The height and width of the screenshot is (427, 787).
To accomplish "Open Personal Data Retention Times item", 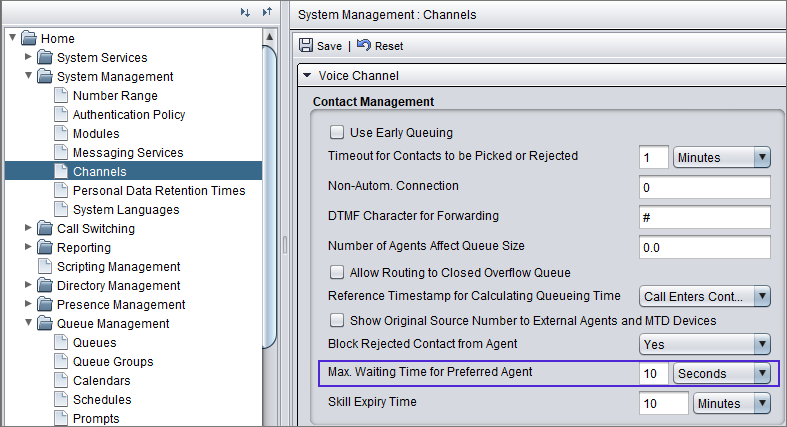I will [158, 191].
